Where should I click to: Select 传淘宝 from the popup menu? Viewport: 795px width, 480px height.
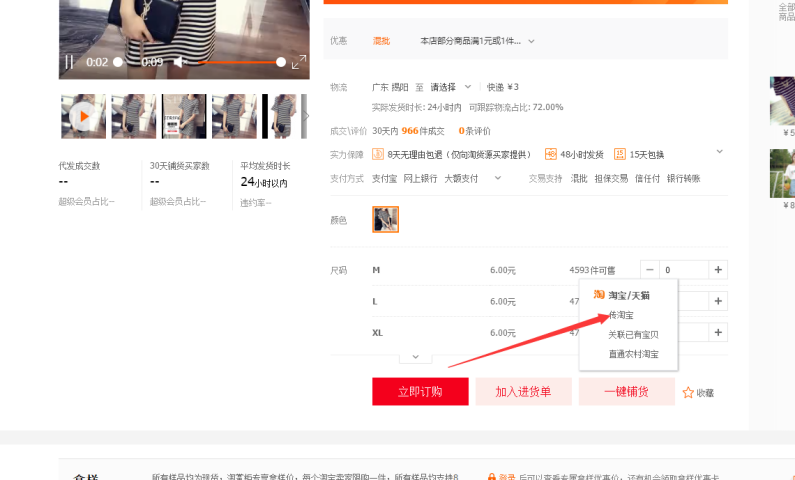621,315
